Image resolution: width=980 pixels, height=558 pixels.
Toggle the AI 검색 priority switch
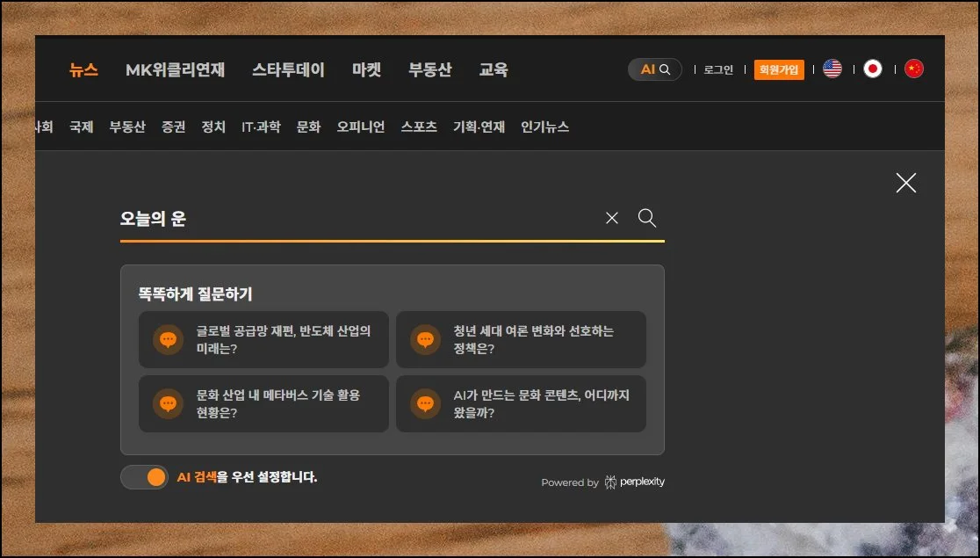[145, 477]
